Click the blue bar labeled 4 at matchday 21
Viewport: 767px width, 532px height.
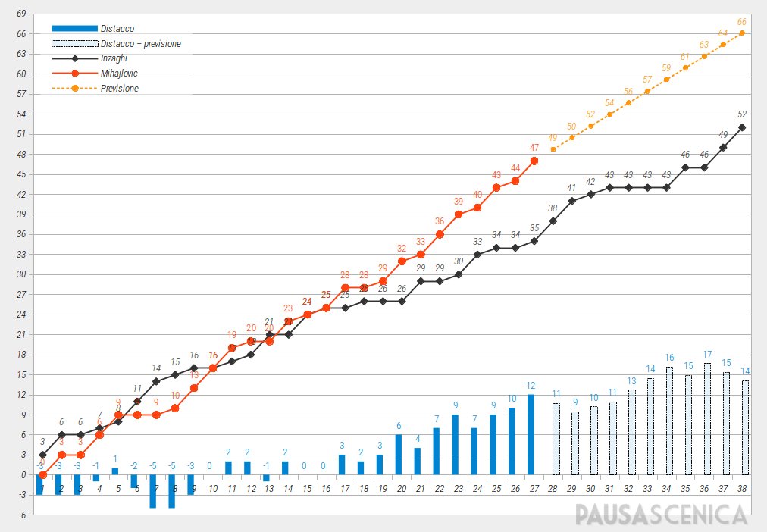pos(418,461)
